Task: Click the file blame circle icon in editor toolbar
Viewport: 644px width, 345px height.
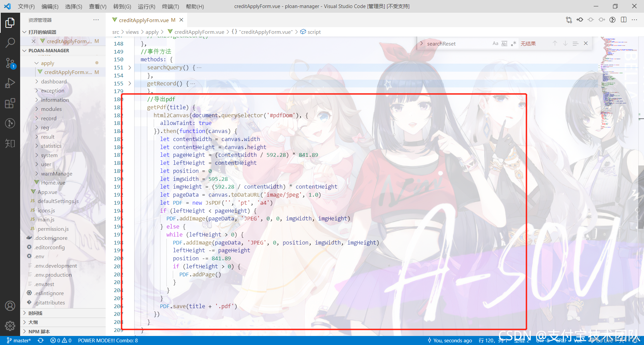Action: tap(612, 20)
